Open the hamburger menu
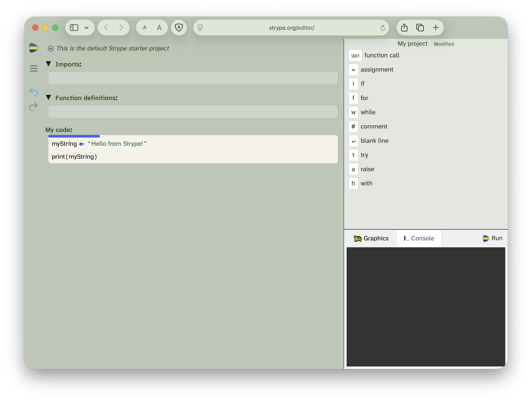The width and height of the screenshot is (532, 401). 34,68
